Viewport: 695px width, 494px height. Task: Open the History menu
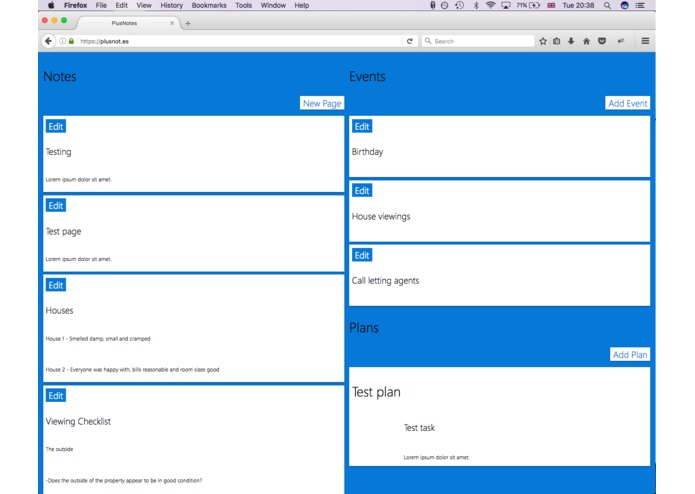pos(172,5)
